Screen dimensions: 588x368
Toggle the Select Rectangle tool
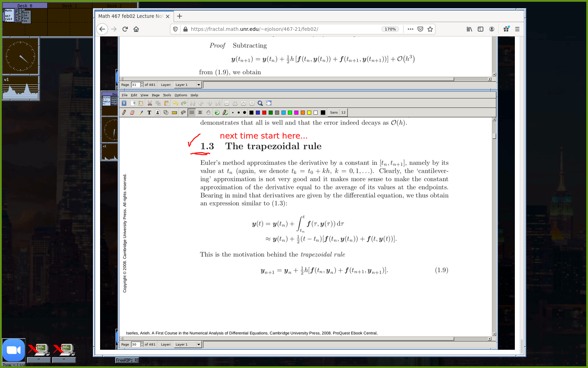coord(191,113)
